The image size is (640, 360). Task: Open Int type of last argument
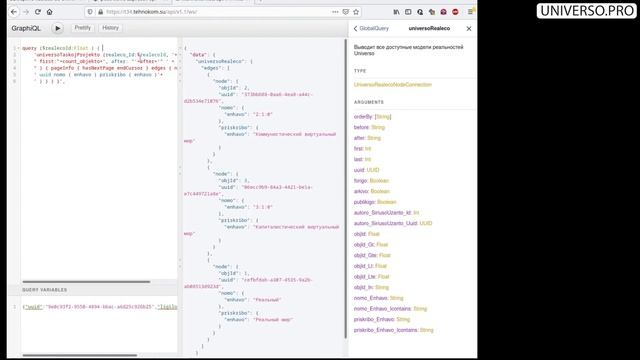pyautogui.click(x=368, y=159)
